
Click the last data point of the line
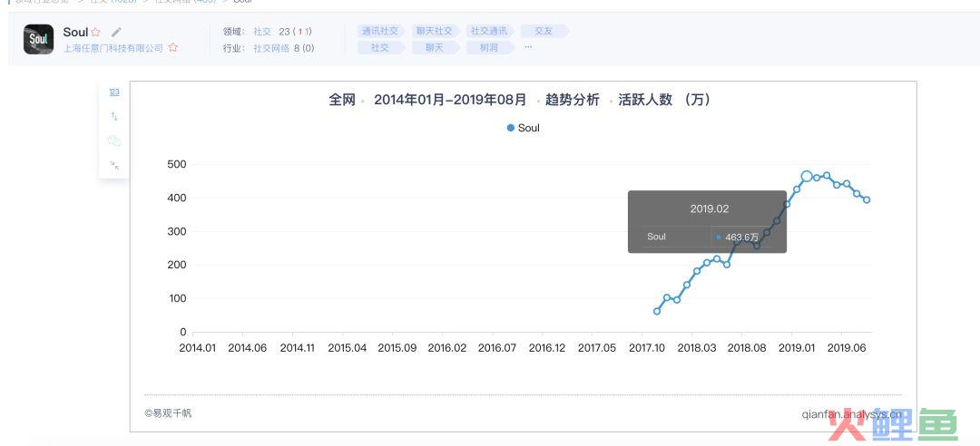click(x=867, y=200)
